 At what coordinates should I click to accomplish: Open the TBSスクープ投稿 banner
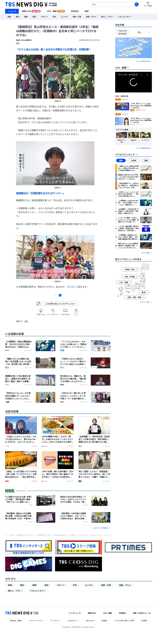tap(78, 547)
